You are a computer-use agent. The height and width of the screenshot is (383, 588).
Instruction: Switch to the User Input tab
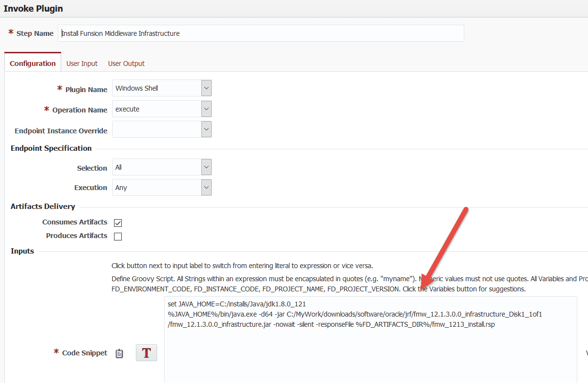82,64
